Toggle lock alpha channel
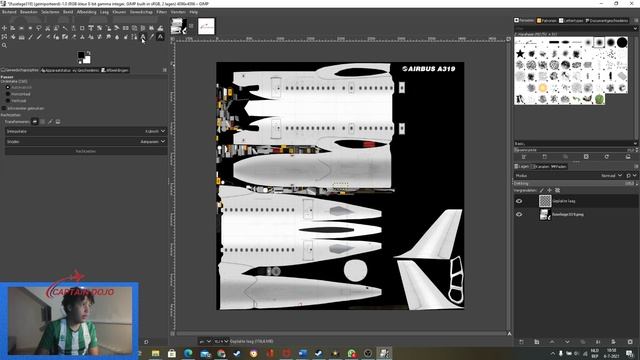This screenshot has height=360, width=640. 558,190
